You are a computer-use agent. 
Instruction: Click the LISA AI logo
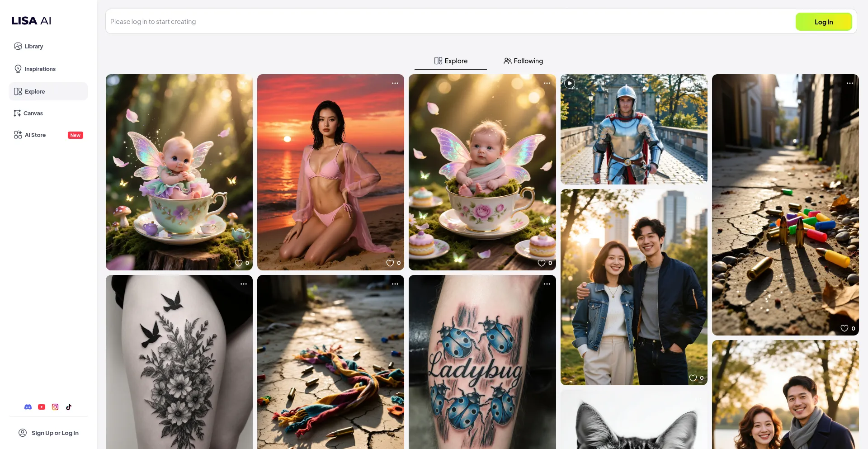(31, 21)
